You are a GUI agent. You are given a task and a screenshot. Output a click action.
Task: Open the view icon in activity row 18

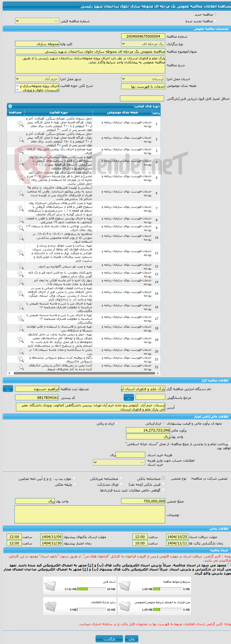point(20,328)
